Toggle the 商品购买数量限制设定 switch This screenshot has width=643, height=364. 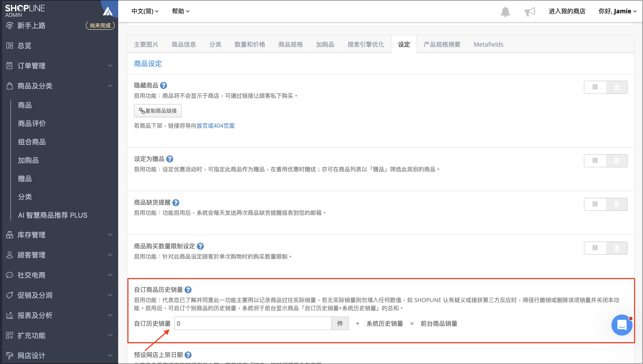coord(606,248)
